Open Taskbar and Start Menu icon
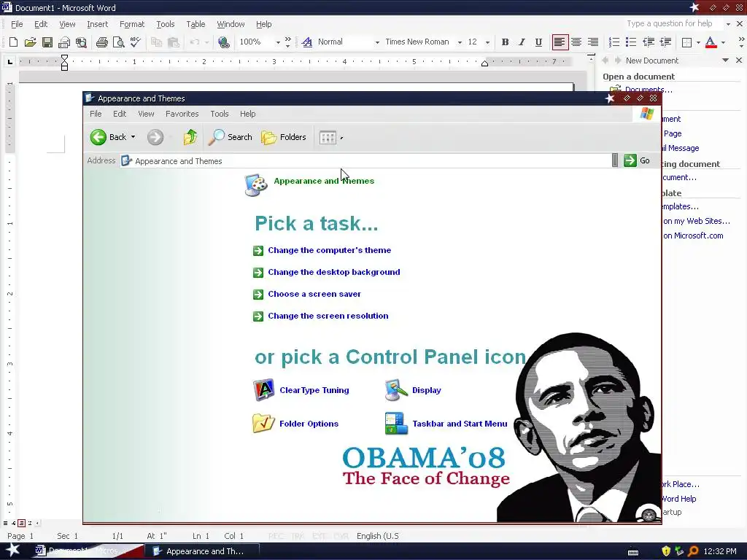 396,424
